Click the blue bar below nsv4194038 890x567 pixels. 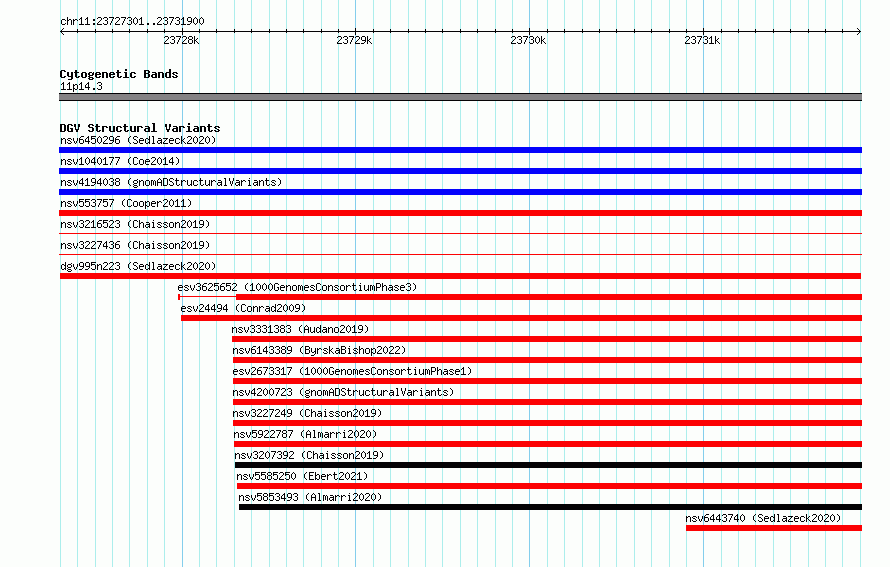[x=460, y=192]
